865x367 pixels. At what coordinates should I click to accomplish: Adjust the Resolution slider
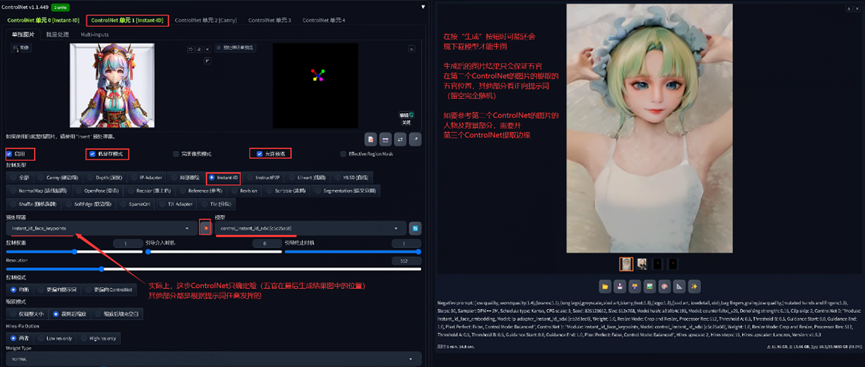[213, 269]
